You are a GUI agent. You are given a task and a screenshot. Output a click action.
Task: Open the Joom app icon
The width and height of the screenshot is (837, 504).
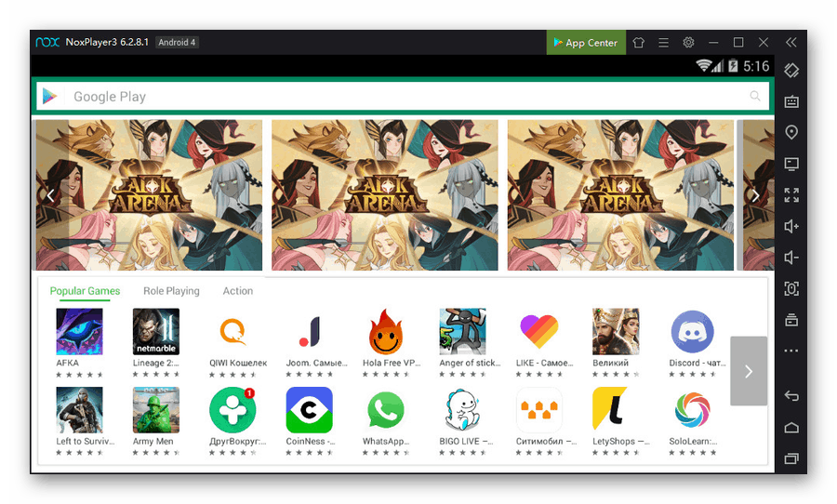click(x=309, y=332)
